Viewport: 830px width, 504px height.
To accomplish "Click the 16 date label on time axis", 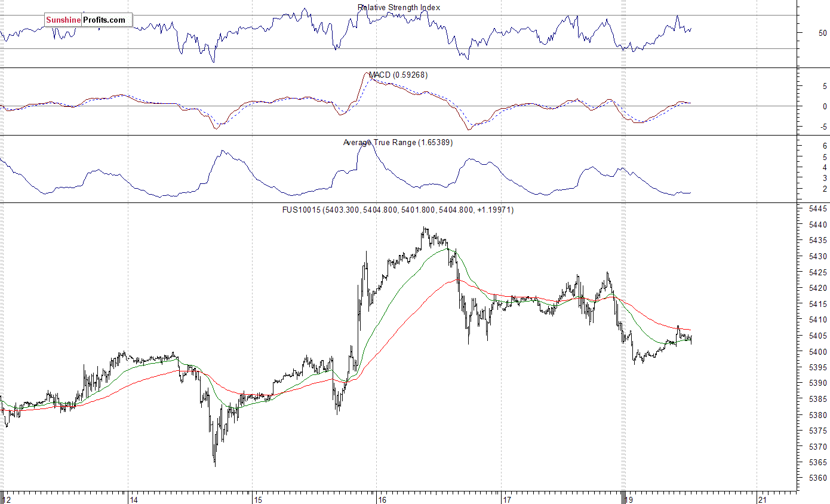I will coord(382,499).
